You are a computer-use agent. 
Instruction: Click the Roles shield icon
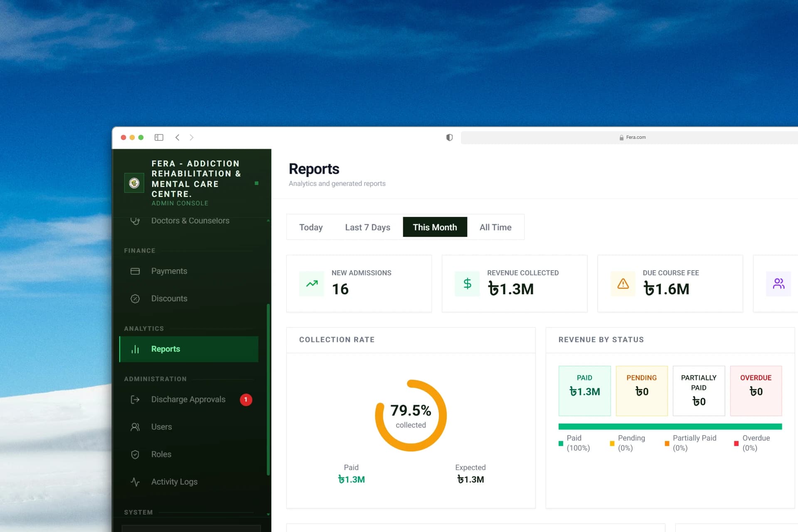pos(135,454)
